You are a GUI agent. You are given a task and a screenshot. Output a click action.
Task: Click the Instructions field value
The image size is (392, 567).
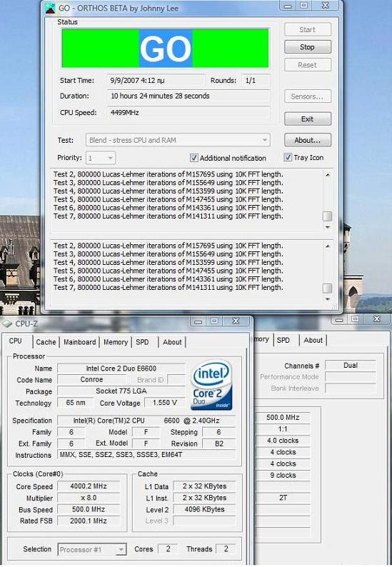[146, 455]
